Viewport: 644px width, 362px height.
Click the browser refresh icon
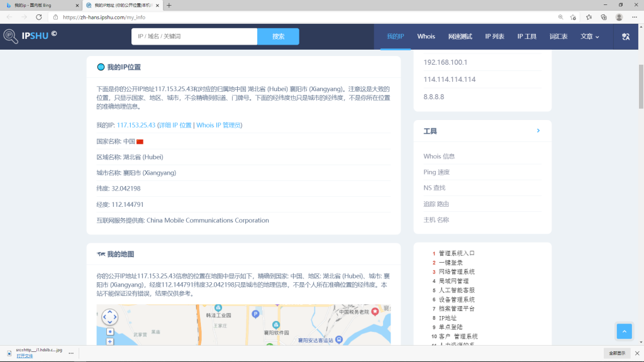38,17
